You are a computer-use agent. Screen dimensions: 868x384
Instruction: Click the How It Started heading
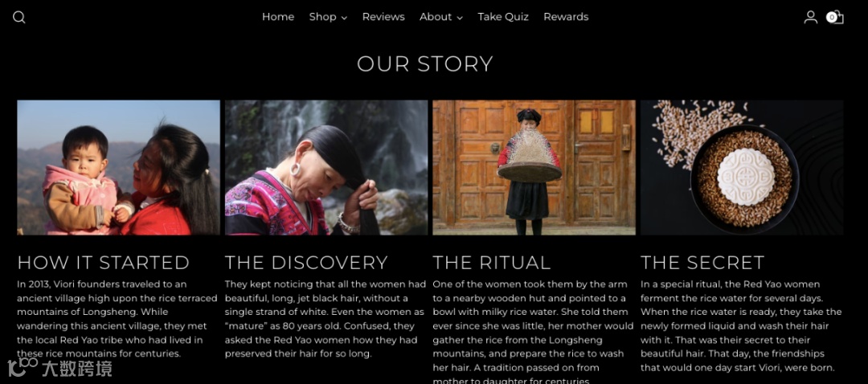click(x=104, y=262)
